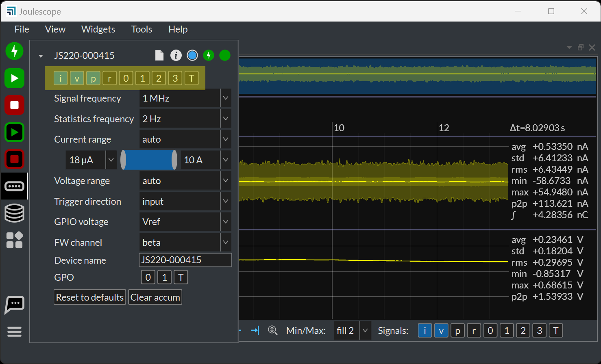601x364 pixels.
Task: Click the time axis marker labeled 12
Action: click(x=444, y=128)
